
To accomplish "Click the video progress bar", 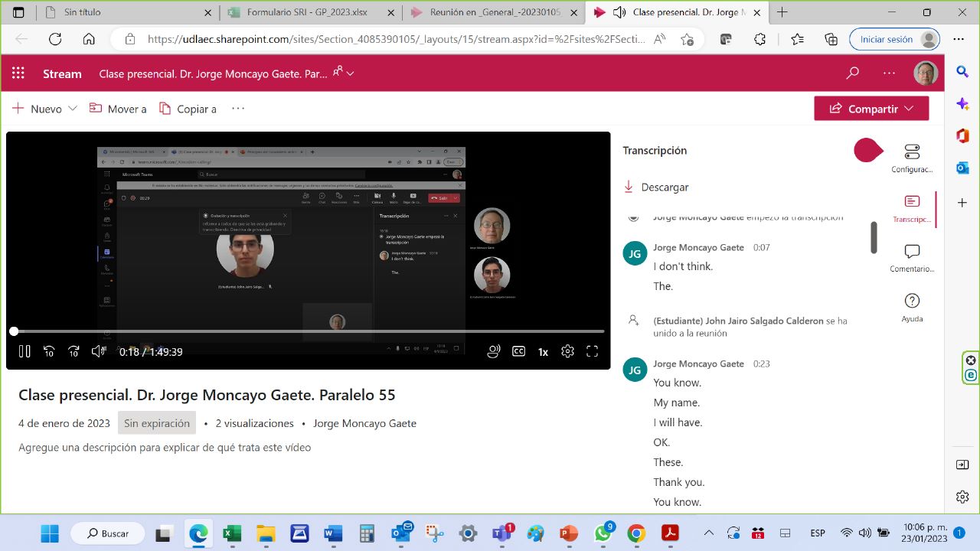I will click(306, 331).
